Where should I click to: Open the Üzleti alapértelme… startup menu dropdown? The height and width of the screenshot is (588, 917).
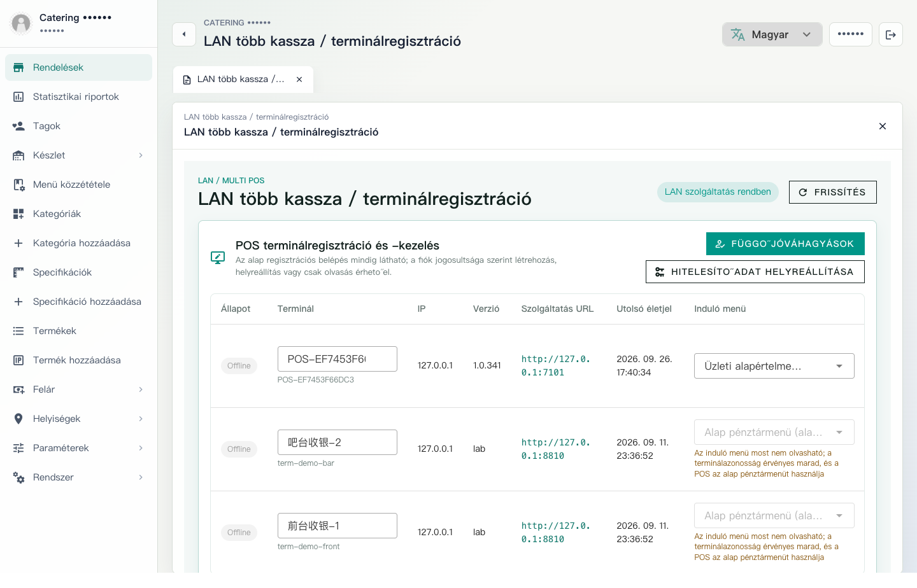pos(774,366)
